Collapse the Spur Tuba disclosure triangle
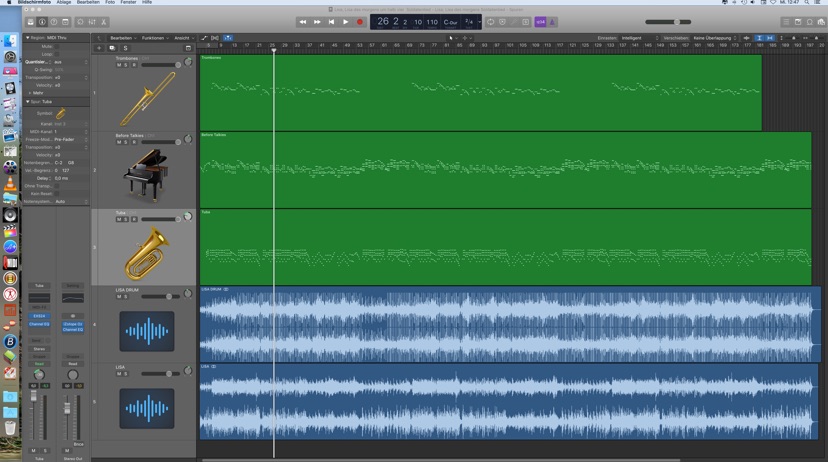This screenshot has width=828, height=462. tap(27, 101)
